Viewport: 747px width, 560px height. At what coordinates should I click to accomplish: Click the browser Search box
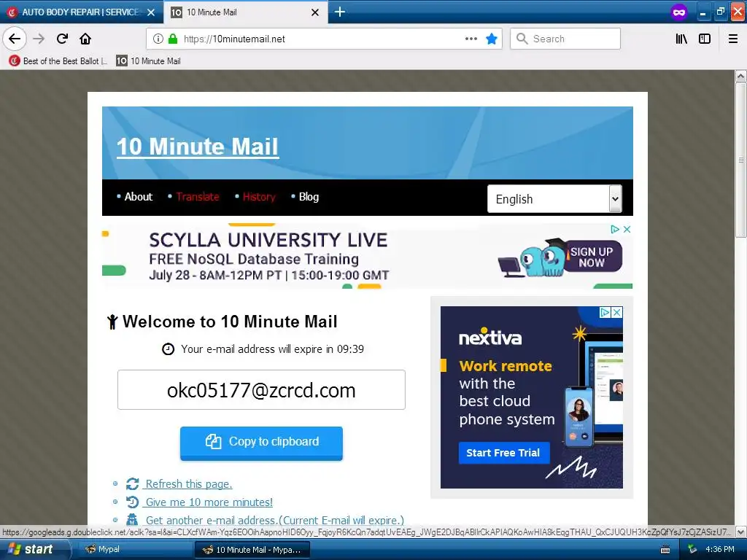565,39
